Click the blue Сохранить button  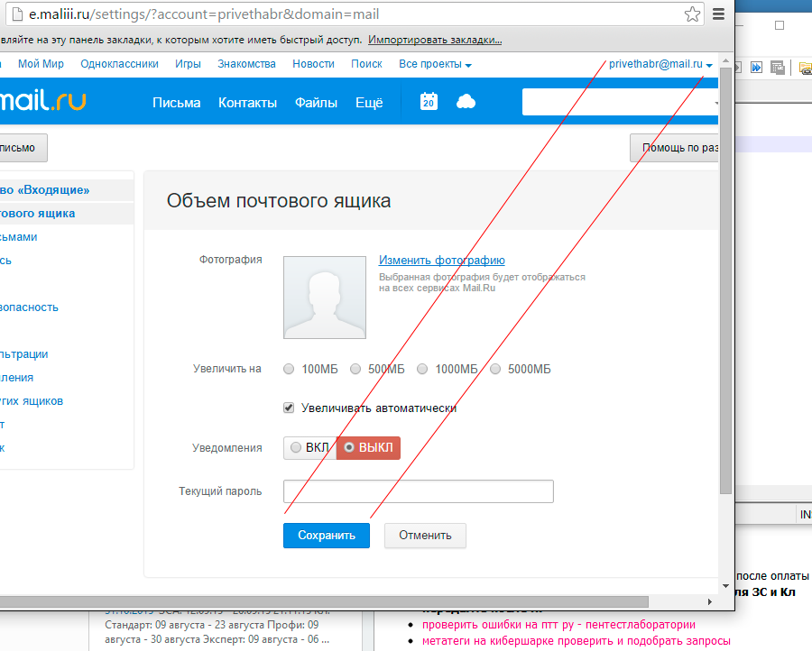pyautogui.click(x=327, y=535)
